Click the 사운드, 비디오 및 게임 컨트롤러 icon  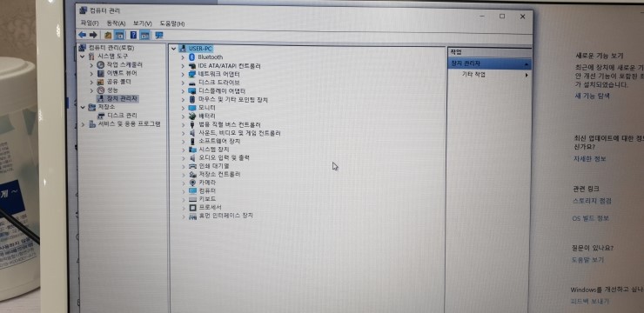click(191, 133)
